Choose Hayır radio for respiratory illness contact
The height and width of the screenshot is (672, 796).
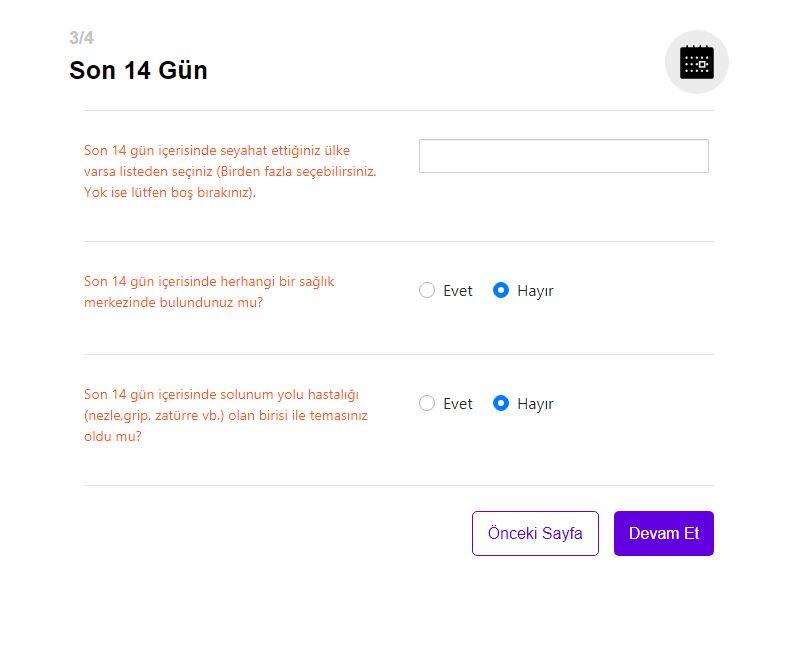tap(501, 403)
